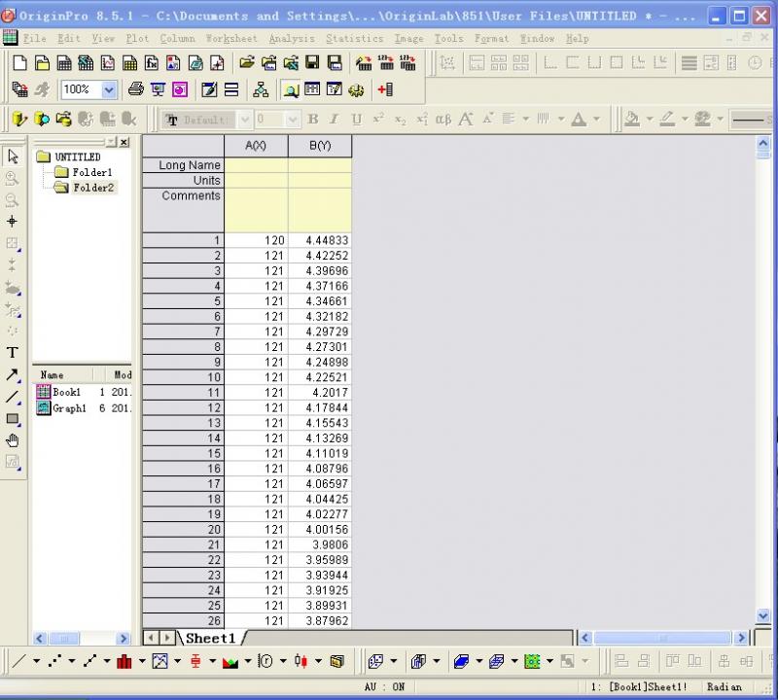
Task: Select the Arrow drawing tool
Action: (x=13, y=375)
